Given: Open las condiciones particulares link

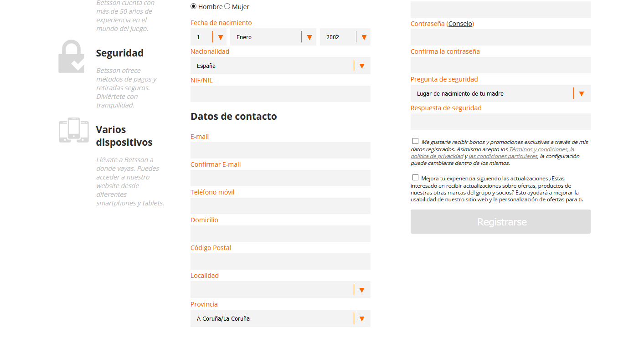Looking at the screenshot, I should 503,156.
